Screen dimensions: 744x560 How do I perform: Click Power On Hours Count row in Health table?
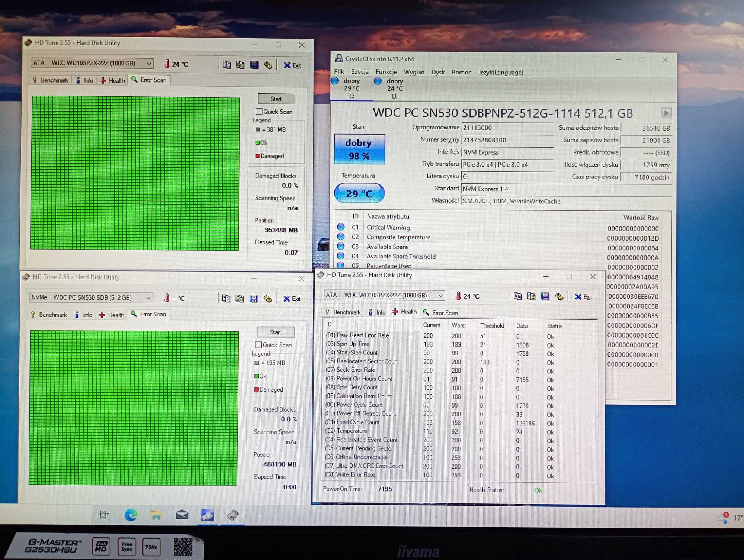(460, 379)
